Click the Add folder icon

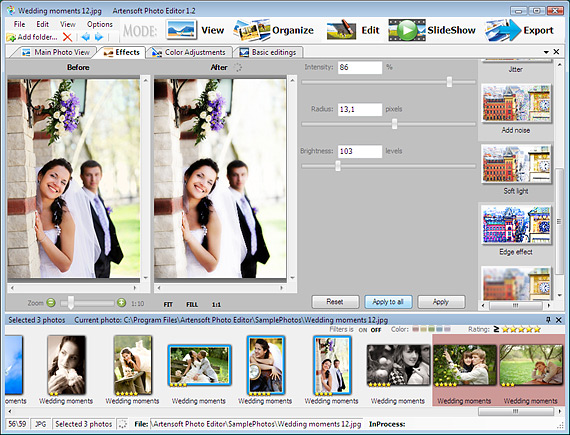tap(11, 37)
